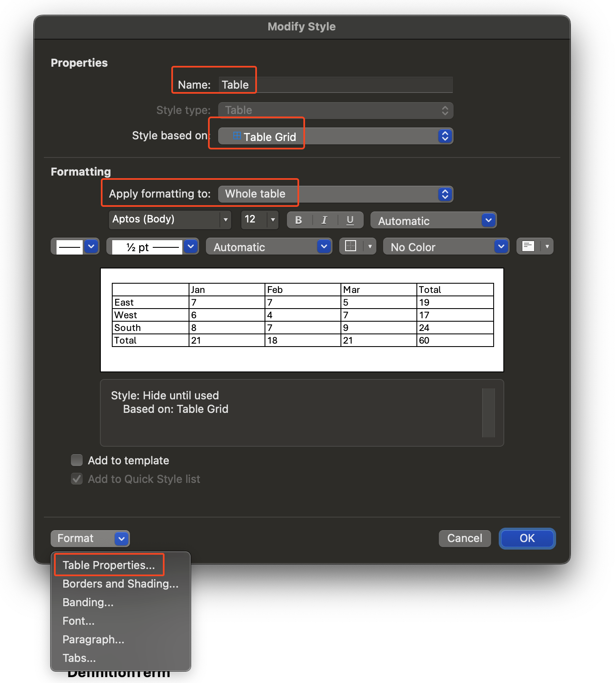This screenshot has width=616, height=683.
Task: Click the borders grid icon
Action: click(x=351, y=246)
